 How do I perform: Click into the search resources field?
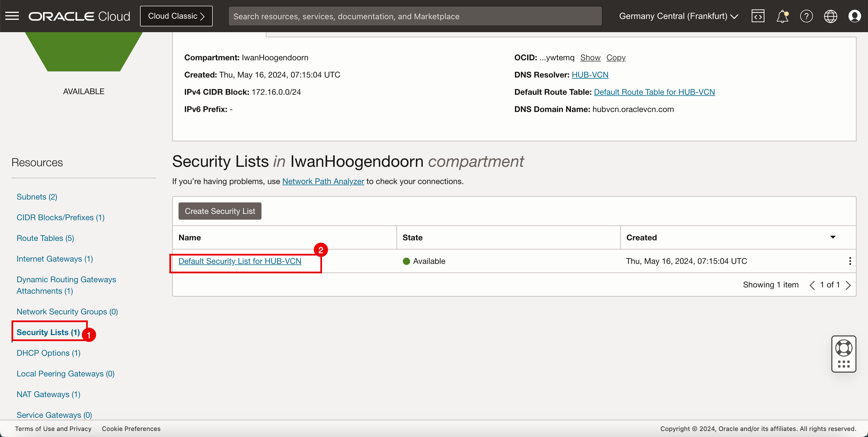coord(415,16)
